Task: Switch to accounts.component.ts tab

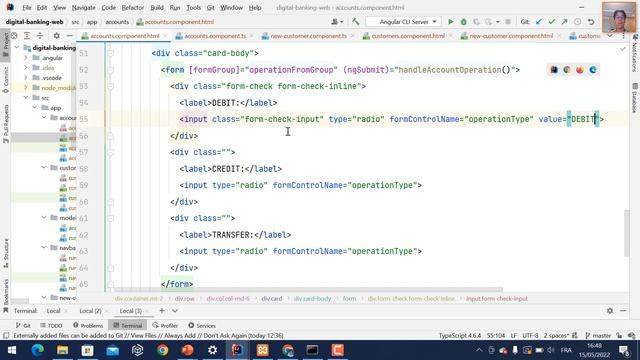Action: point(215,36)
